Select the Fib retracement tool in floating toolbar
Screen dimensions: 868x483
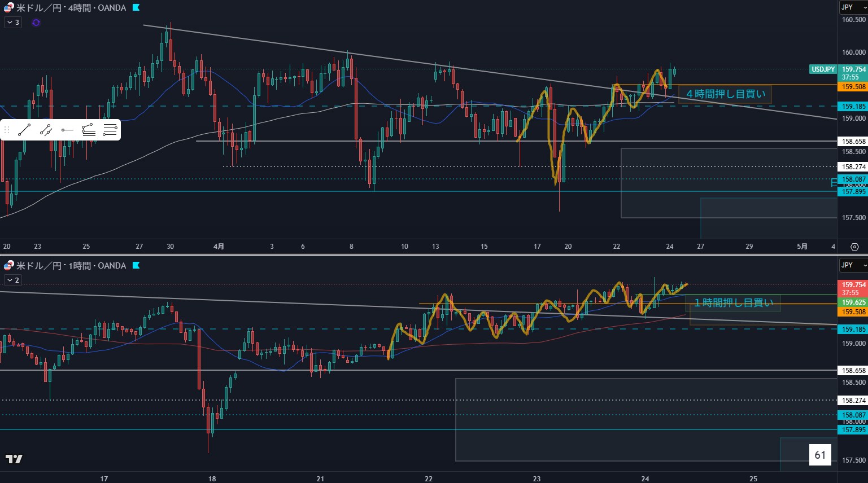89,130
